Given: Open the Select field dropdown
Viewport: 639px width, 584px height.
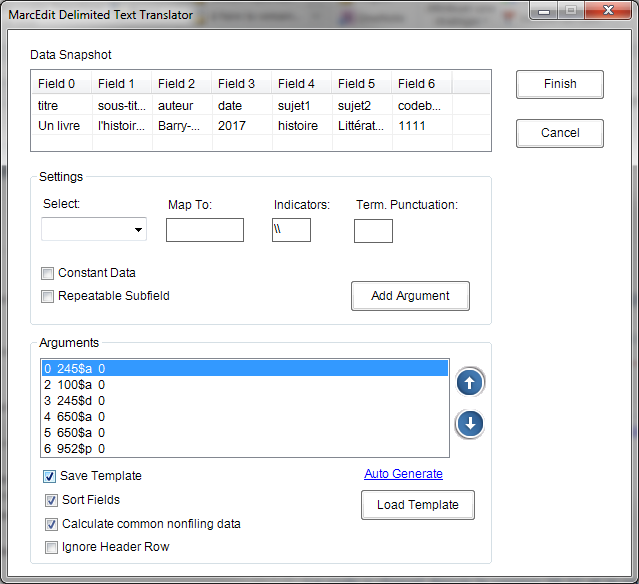Looking at the screenshot, I should [x=94, y=229].
